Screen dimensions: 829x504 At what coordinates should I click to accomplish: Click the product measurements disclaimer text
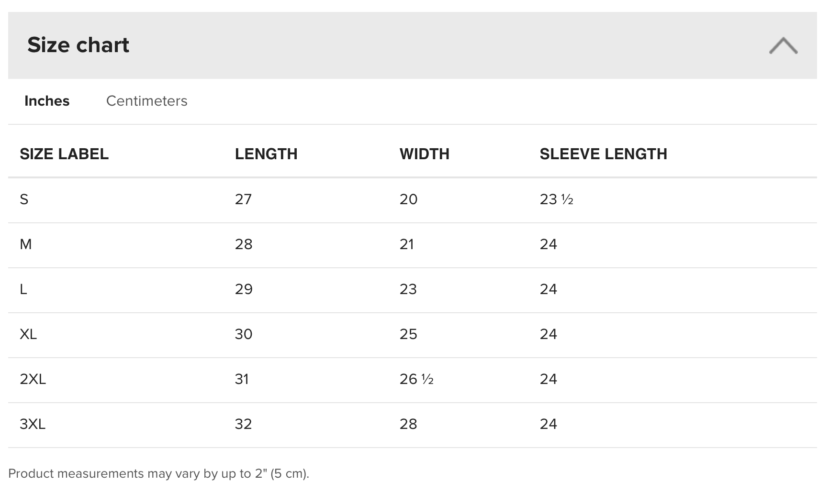point(159,473)
